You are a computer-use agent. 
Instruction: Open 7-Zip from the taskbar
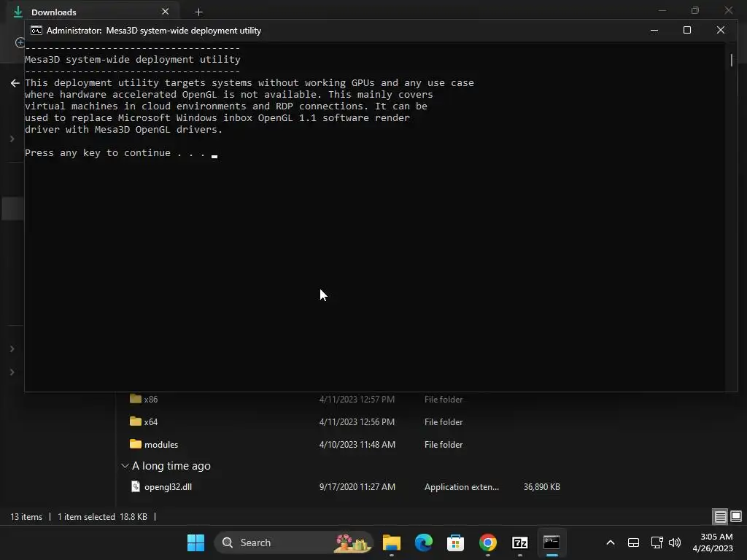pos(519,542)
